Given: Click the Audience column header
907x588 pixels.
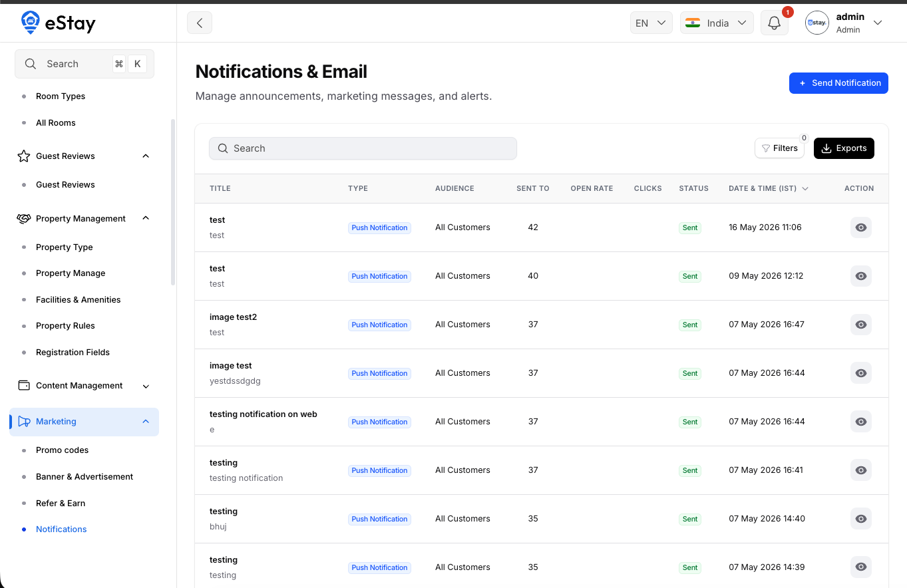Looking at the screenshot, I should (454, 189).
